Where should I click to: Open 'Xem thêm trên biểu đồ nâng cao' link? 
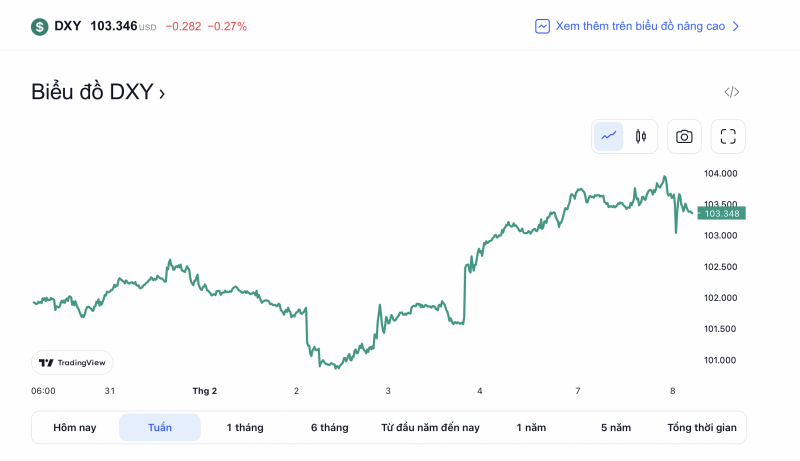(x=640, y=26)
